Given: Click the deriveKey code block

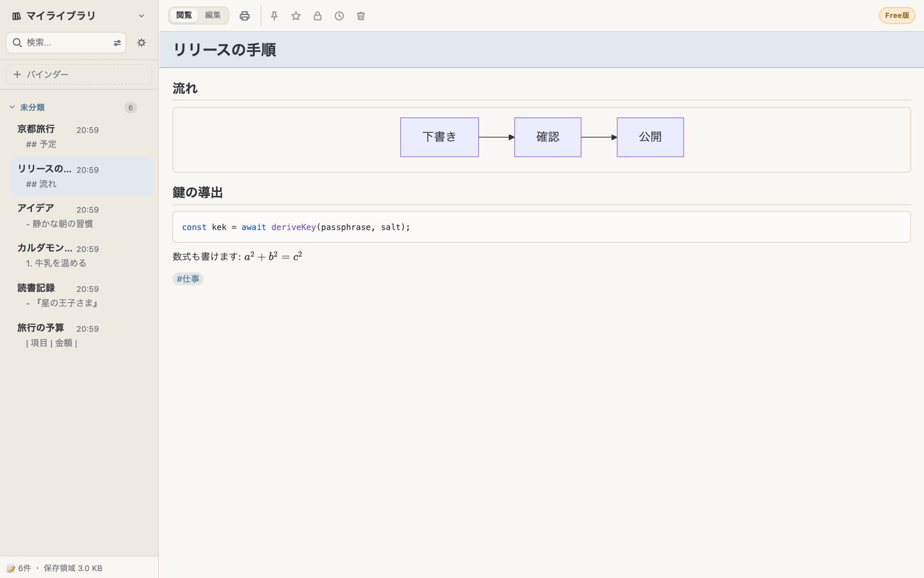Looking at the screenshot, I should pos(542,227).
